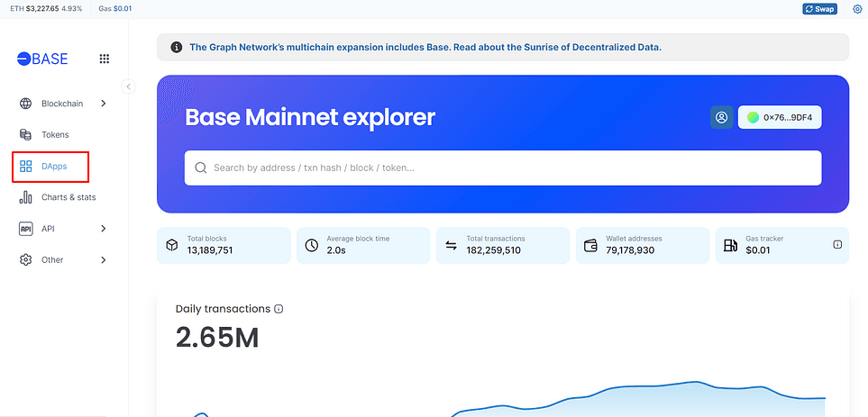Image resolution: width=868 pixels, height=417 pixels.
Task: Open wallet address 0x76...9DF4 button
Action: [780, 117]
